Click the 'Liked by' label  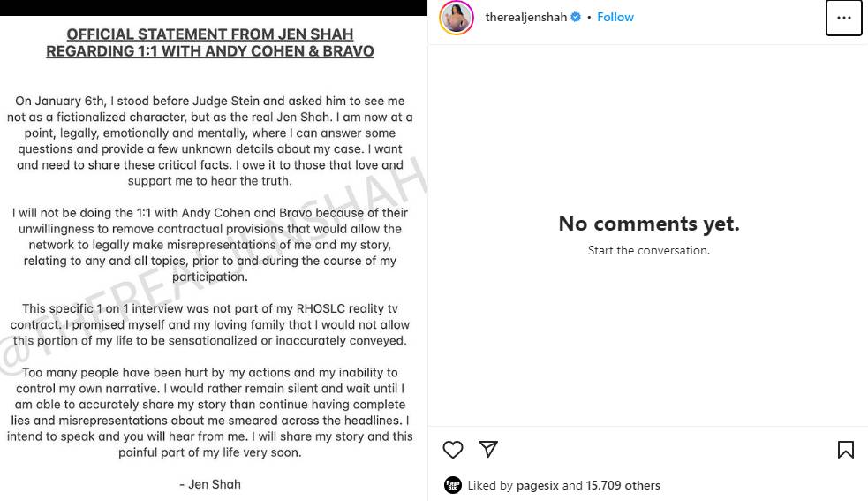click(x=490, y=485)
